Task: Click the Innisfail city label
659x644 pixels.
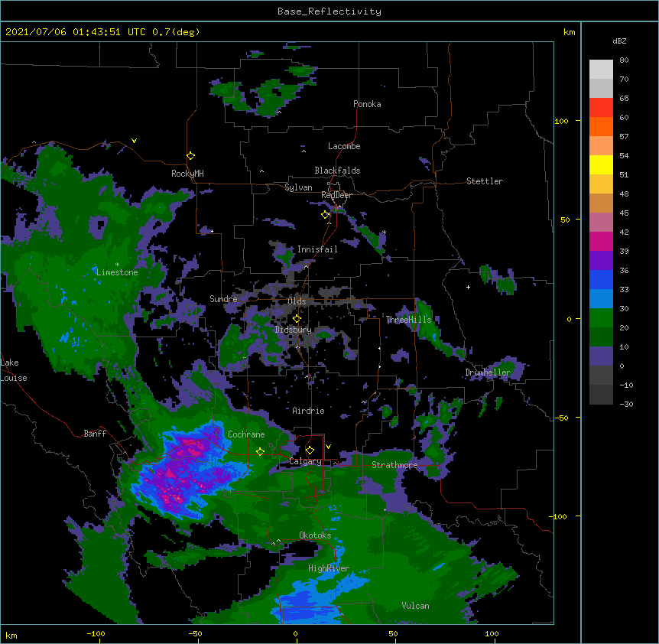Action: [x=317, y=249]
